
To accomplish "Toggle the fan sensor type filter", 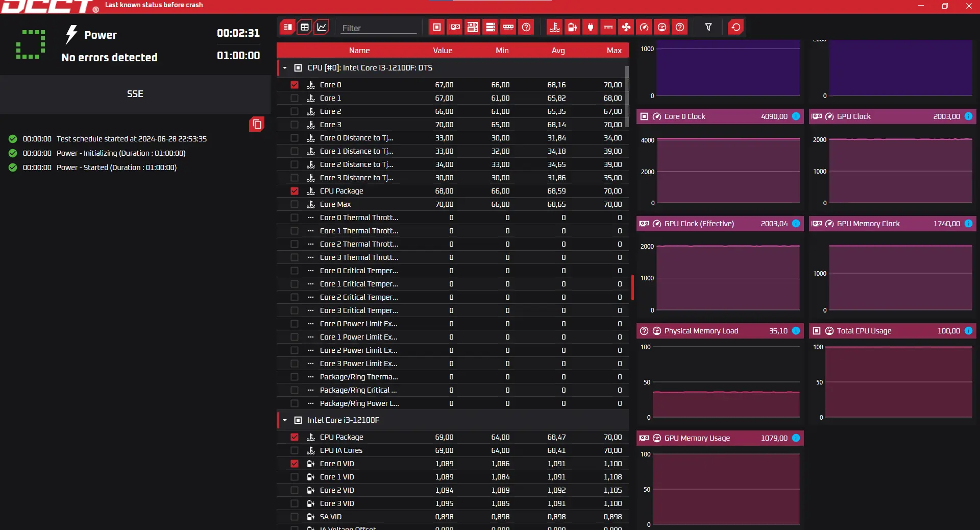I will [x=626, y=27].
